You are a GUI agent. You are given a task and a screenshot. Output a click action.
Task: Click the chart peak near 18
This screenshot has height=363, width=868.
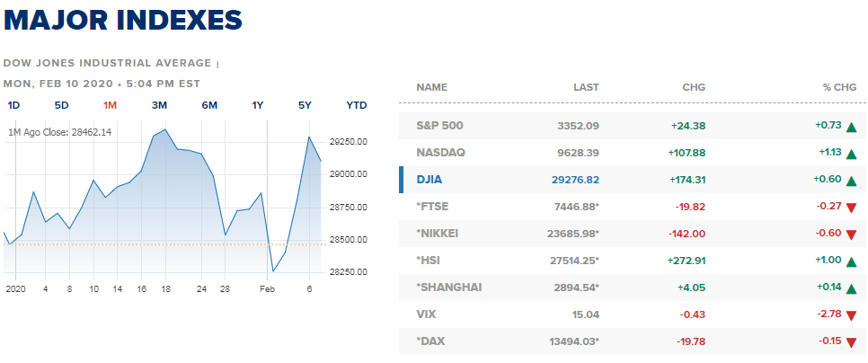click(x=165, y=129)
